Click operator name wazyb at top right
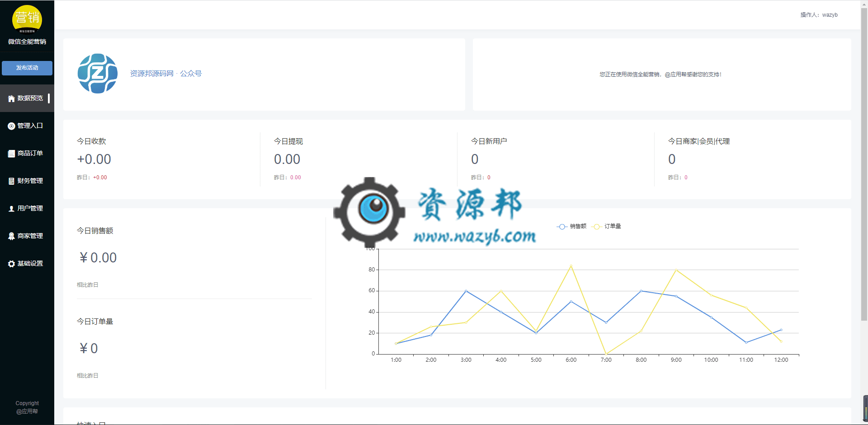The height and width of the screenshot is (425, 868). pos(830,15)
